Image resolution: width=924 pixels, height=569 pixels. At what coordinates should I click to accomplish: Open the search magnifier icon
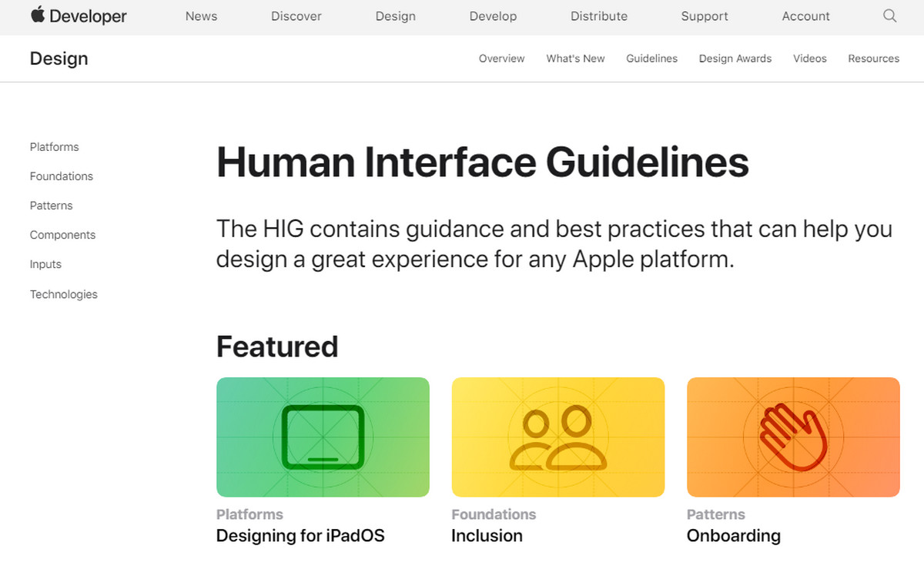[889, 16]
